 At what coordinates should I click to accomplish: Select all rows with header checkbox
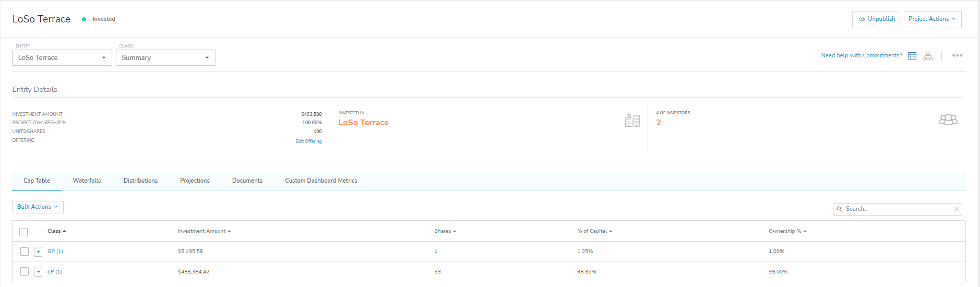point(23,232)
